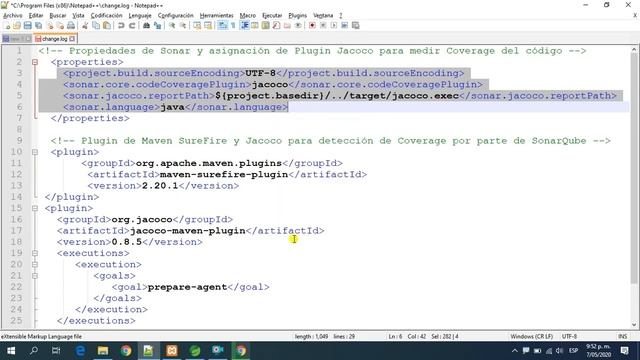Toggle word wrap in the toolbar
The image size is (640, 360).
(x=222, y=25)
